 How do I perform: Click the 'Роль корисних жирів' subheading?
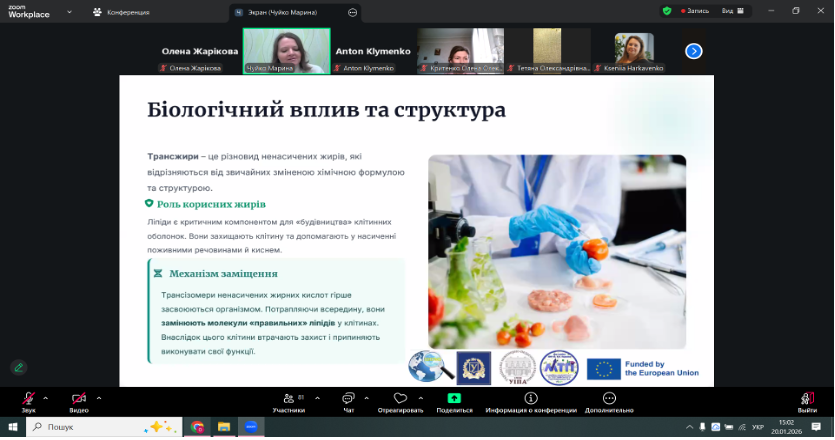(x=211, y=204)
